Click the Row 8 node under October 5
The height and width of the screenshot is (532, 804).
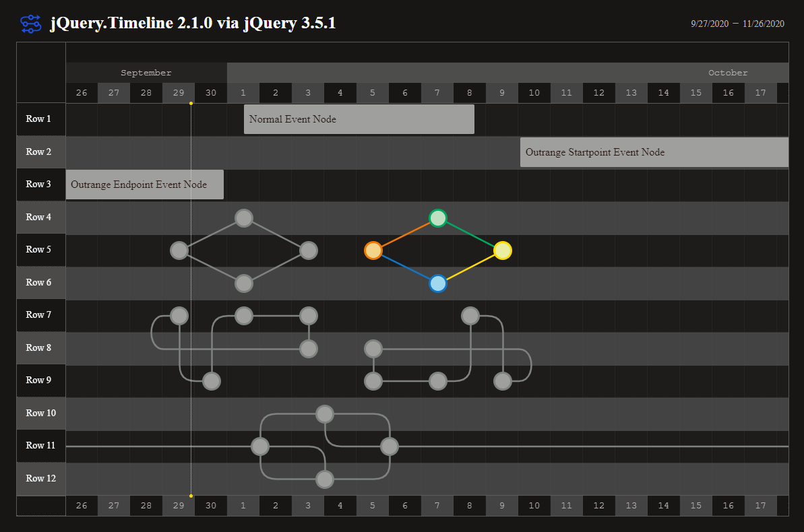(x=373, y=349)
